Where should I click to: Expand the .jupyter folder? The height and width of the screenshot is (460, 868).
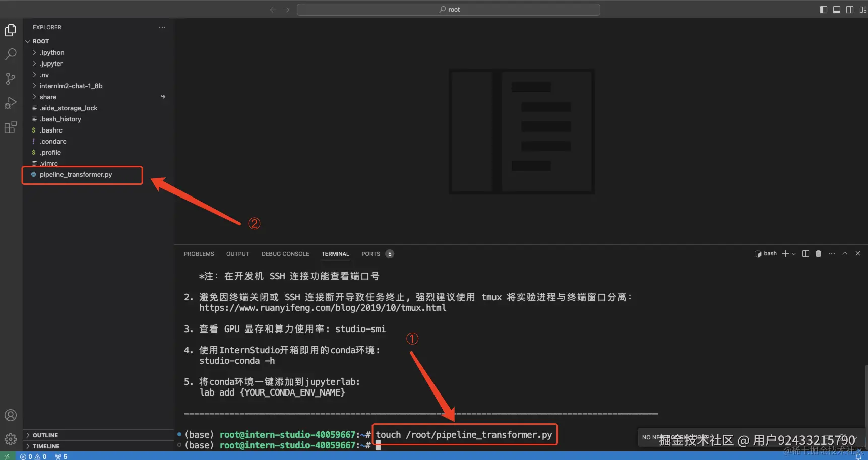99,63
